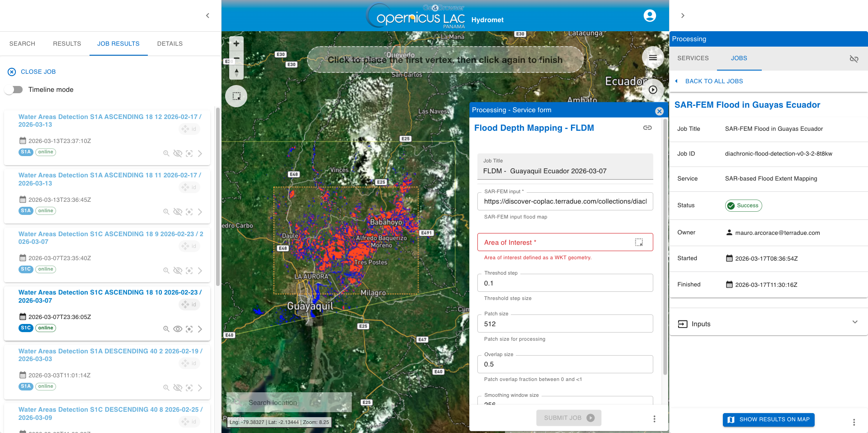Click the map play button icon
Screen dimensions: 868x433
click(x=652, y=90)
